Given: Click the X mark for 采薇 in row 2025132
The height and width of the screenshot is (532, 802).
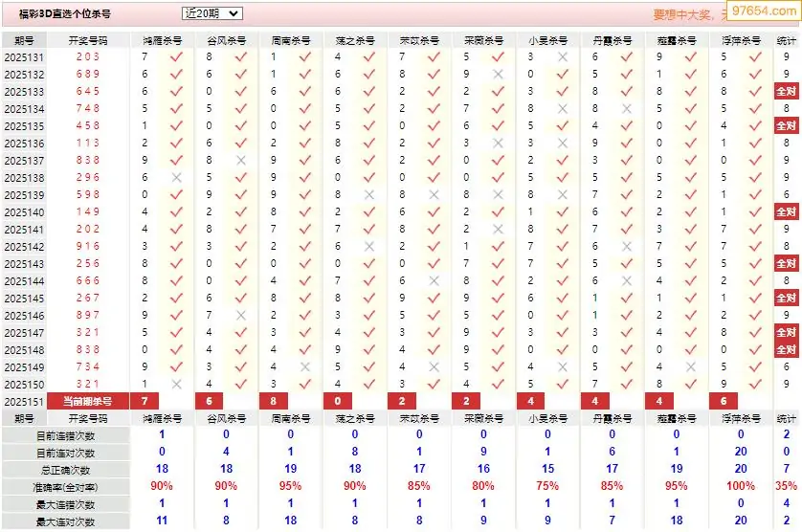Looking at the screenshot, I should click(x=499, y=75).
